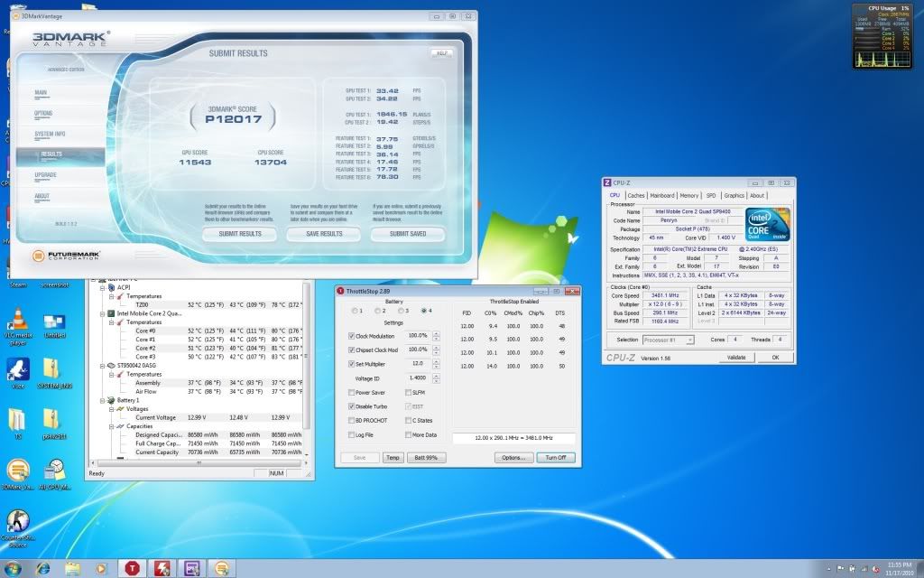Click the ST950042 0ASG hard drive icon
The height and width of the screenshot is (578, 924).
click(x=111, y=366)
